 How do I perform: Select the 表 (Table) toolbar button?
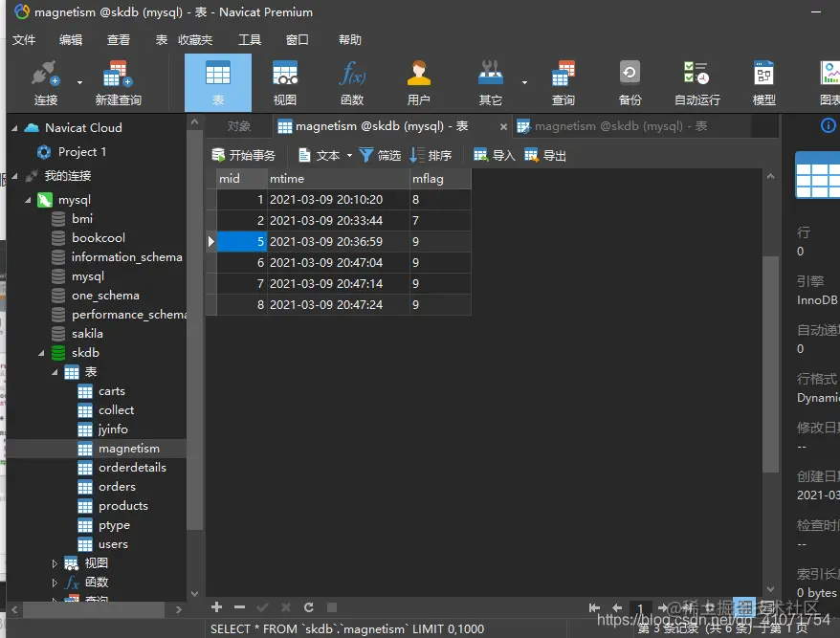tap(218, 83)
